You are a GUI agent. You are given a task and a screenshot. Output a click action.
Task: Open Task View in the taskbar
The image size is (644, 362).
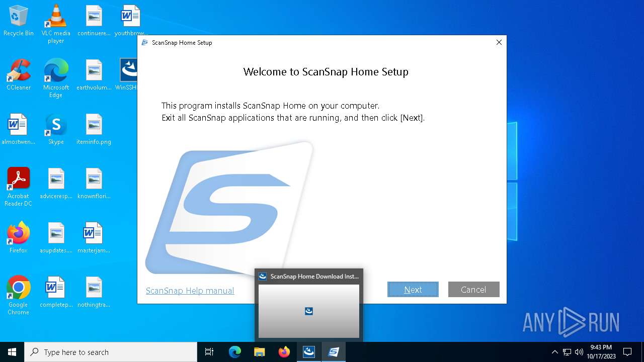(x=209, y=352)
